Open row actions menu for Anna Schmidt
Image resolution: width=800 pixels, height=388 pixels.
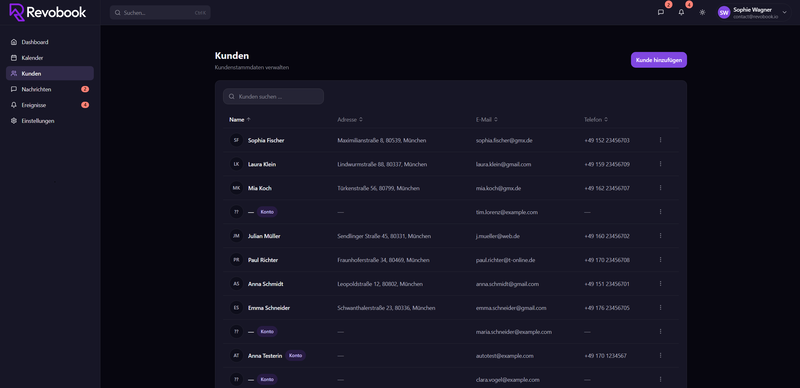(660, 284)
